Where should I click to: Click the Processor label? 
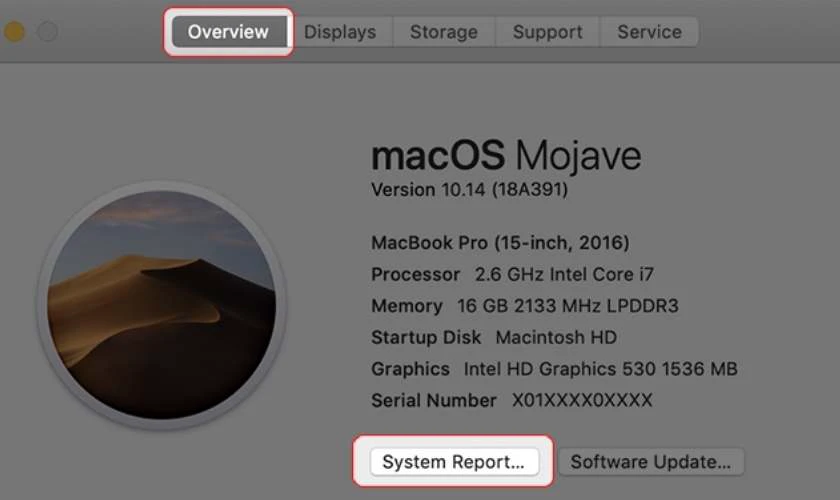click(415, 274)
